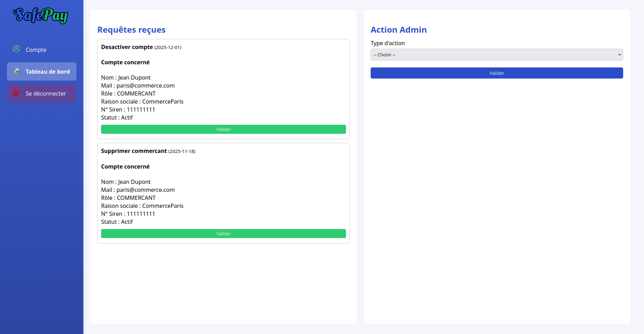Click the Action Admin heading
This screenshot has height=334, width=644.
point(398,30)
